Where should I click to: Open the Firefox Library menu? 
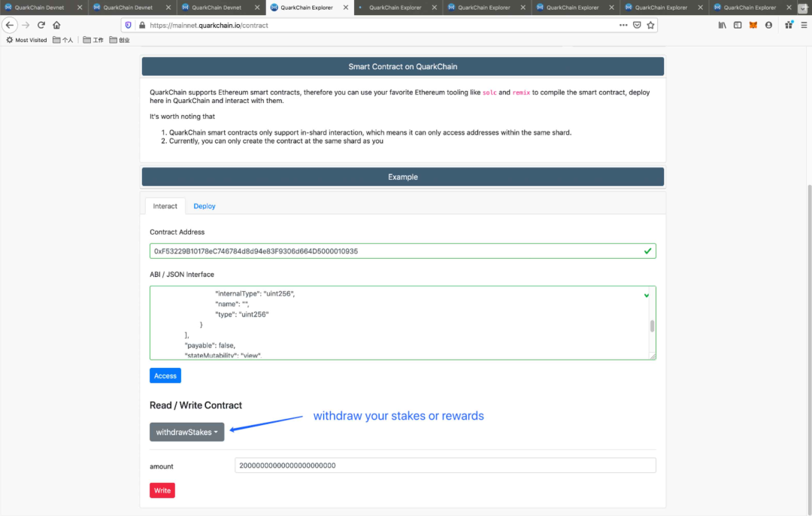[722, 25]
